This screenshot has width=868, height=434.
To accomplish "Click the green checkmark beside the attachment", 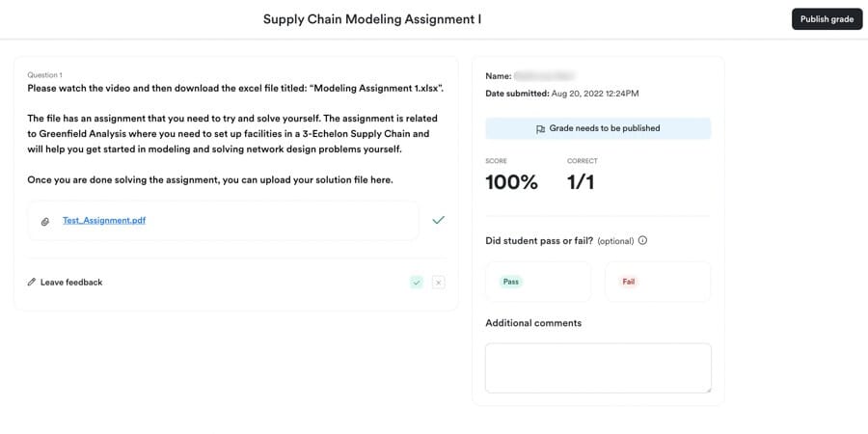I will (x=439, y=220).
